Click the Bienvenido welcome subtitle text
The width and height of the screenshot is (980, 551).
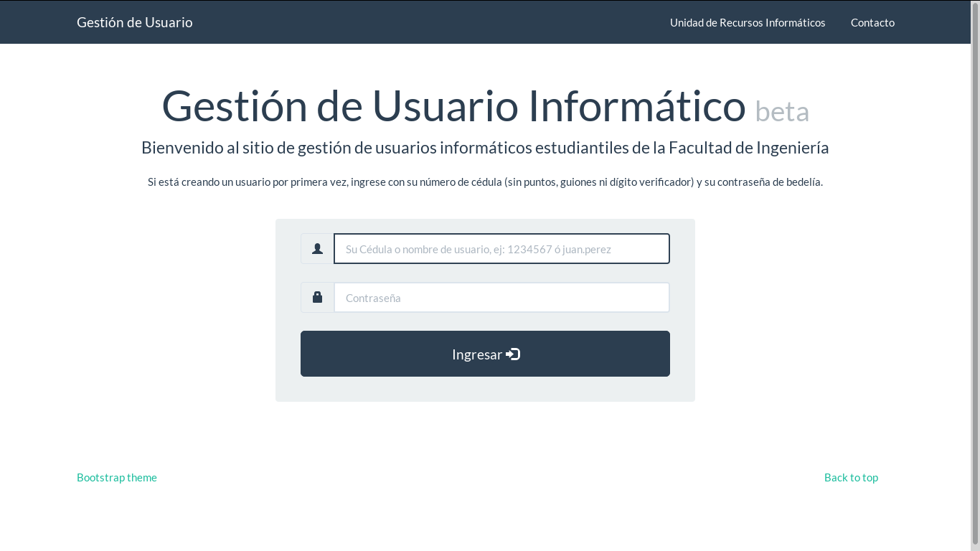(x=485, y=148)
